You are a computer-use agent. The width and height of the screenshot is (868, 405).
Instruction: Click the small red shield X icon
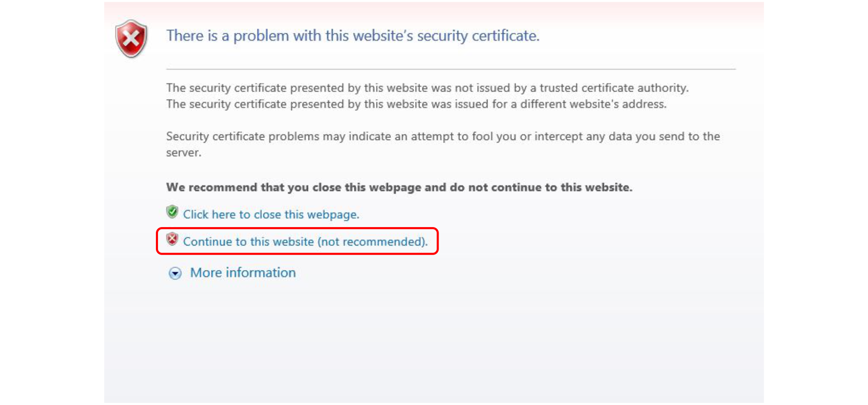(x=172, y=239)
